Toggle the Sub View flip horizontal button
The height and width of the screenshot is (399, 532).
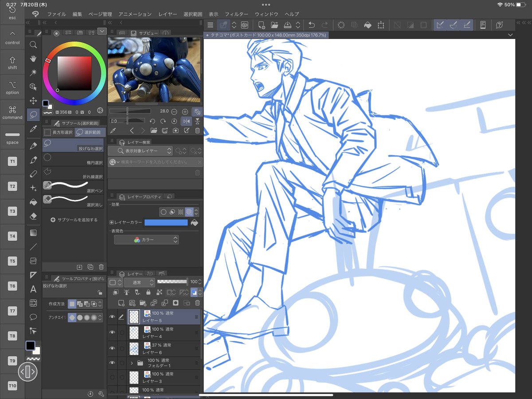tap(186, 121)
